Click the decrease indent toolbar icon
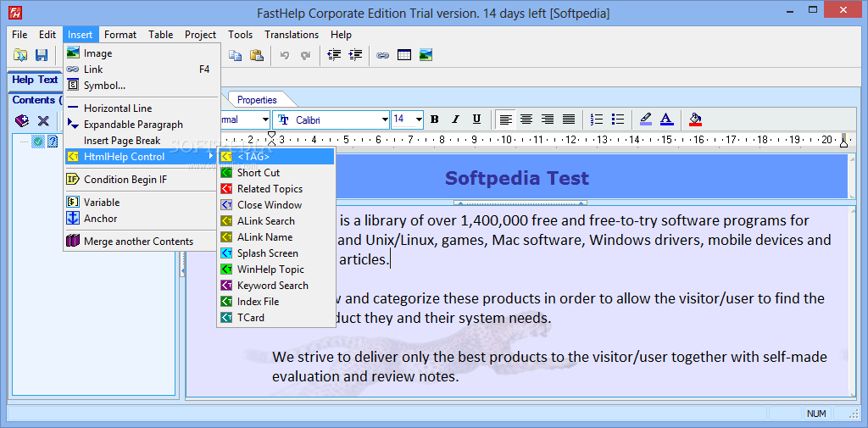Viewport: 868px width, 428px height. click(334, 55)
